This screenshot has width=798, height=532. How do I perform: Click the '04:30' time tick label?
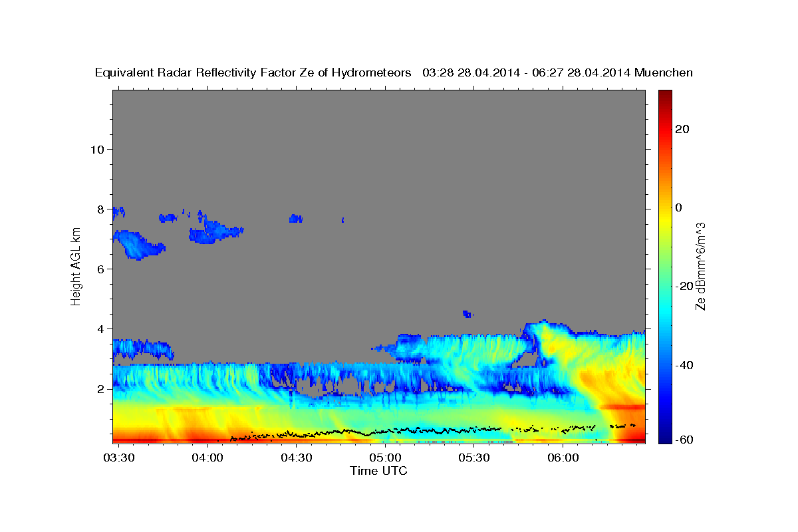297,458
